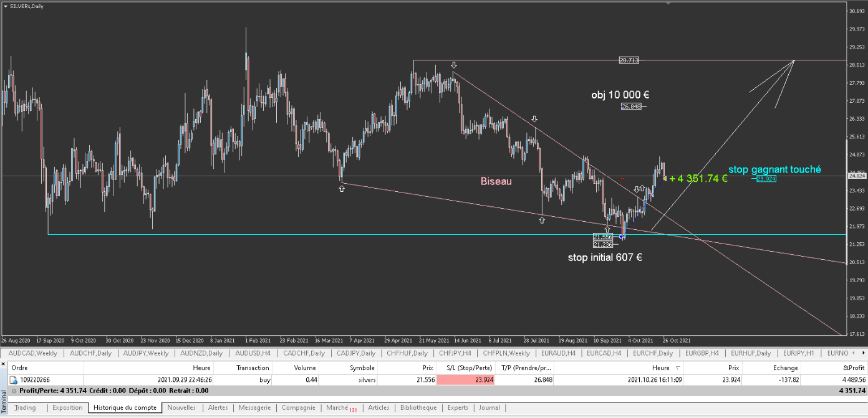This screenshot has height=418, width=868.
Task: Open the AUDUSD,H4 chart tab
Action: coord(253,353)
